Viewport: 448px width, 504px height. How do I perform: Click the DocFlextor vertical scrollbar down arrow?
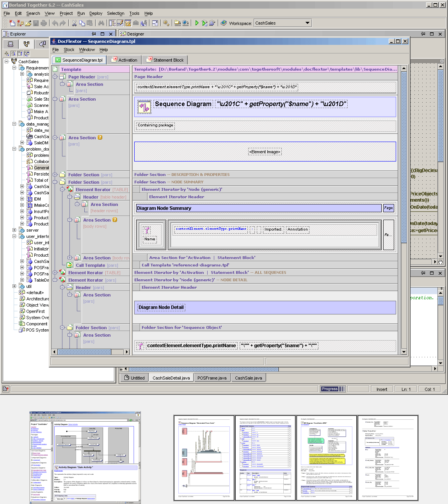[x=404, y=352]
